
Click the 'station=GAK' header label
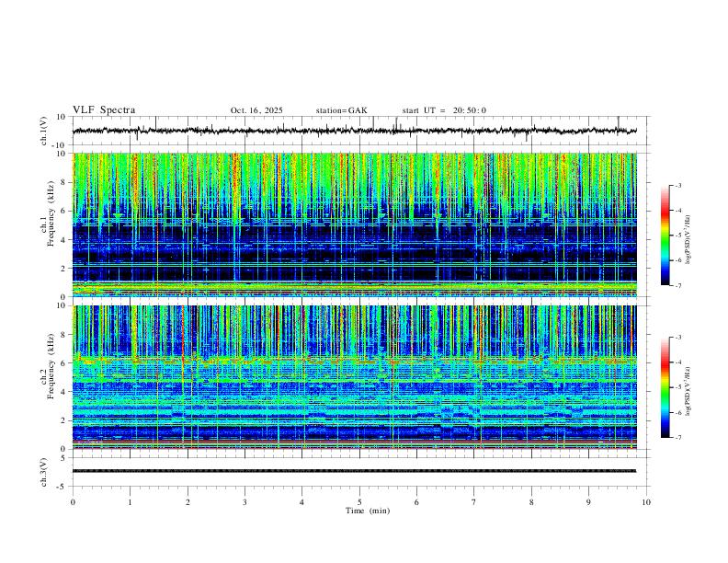(341, 110)
